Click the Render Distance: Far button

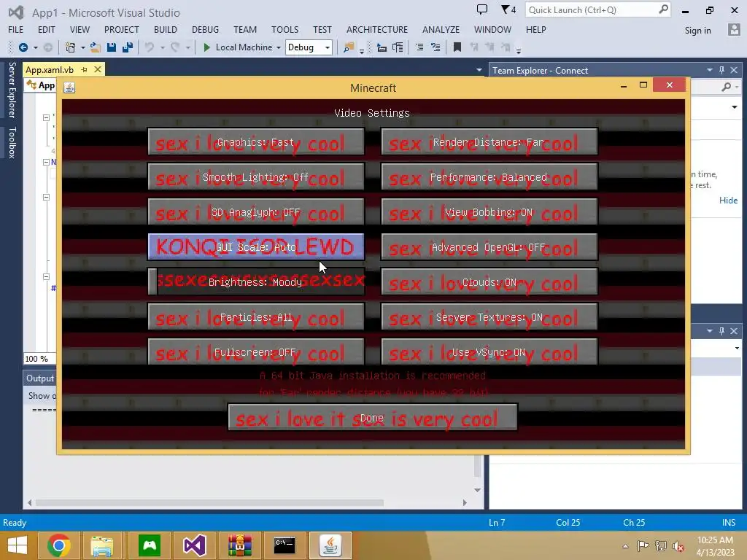point(489,142)
